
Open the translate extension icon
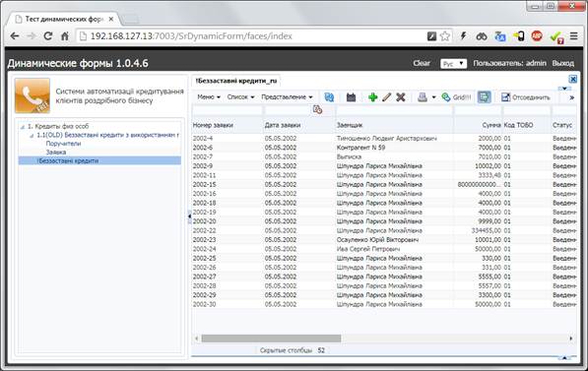coord(500,36)
